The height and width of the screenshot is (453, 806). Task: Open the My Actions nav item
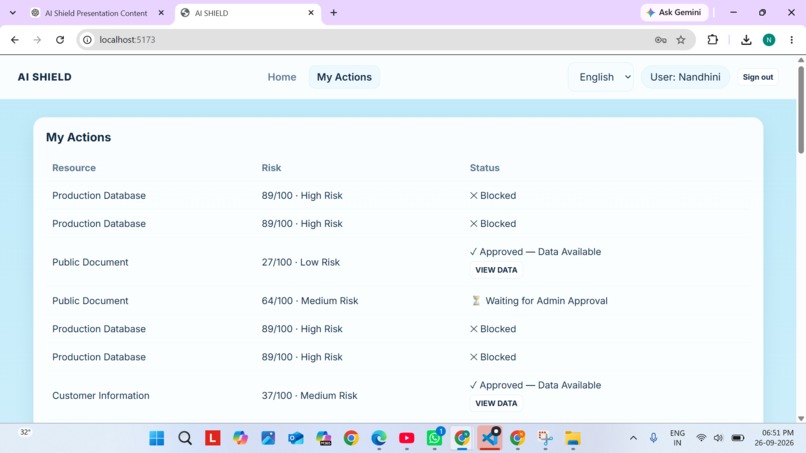point(344,77)
